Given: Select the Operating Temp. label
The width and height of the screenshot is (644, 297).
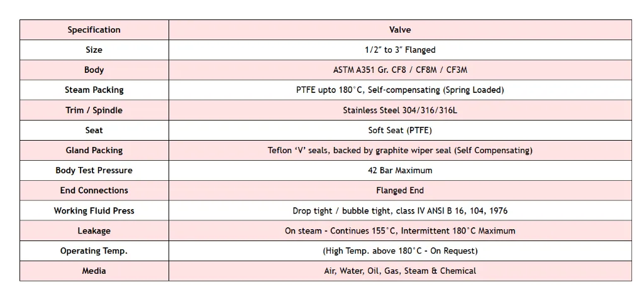Looking at the screenshot, I should click(94, 251).
